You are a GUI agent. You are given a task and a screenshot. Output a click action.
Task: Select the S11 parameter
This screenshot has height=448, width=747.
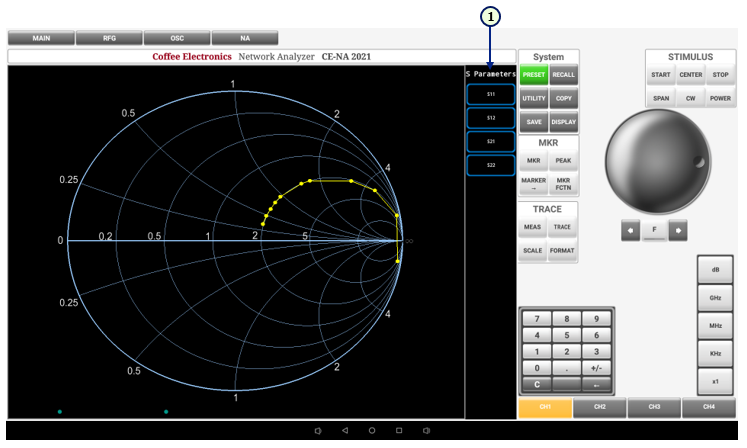(x=490, y=95)
